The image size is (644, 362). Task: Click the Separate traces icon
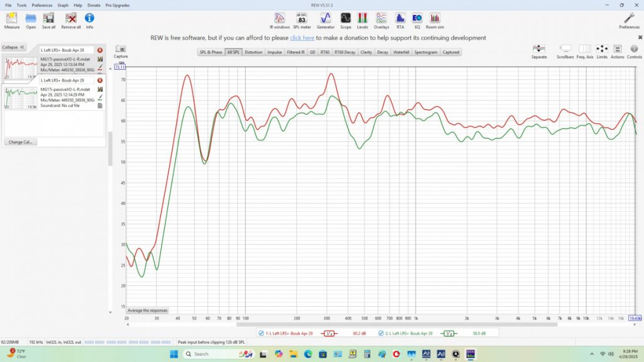[539, 52]
